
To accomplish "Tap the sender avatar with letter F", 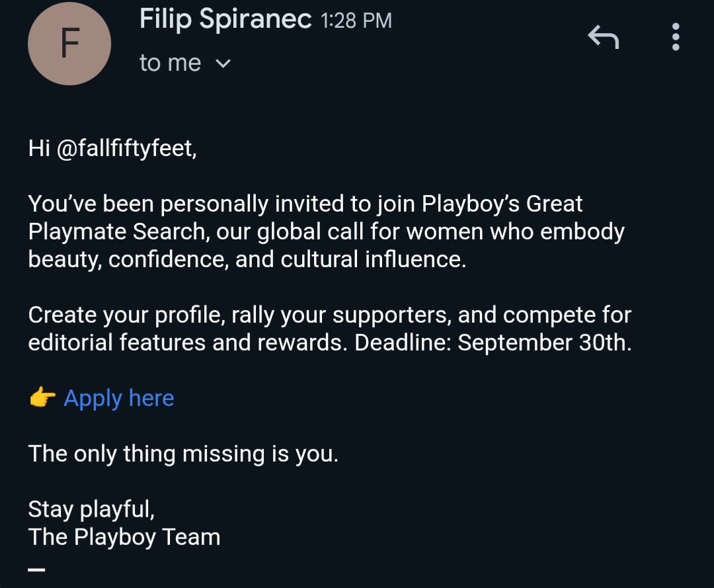I will pos(69,44).
